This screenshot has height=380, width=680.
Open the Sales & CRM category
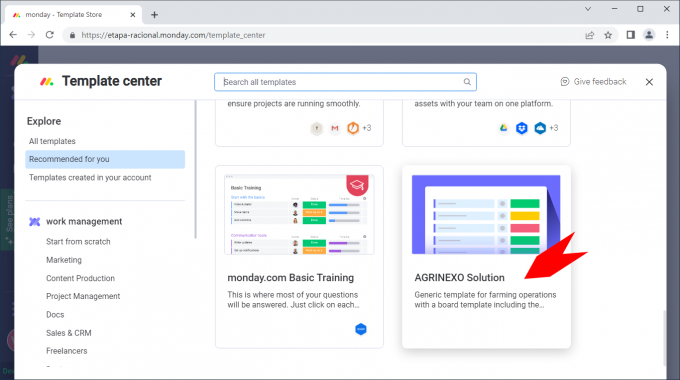click(x=69, y=333)
